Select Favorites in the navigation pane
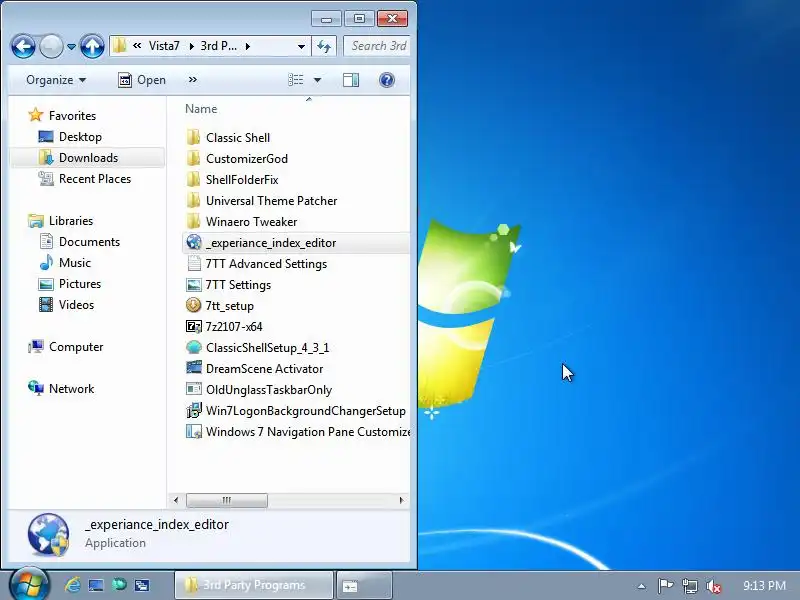The height and width of the screenshot is (600, 800). click(72, 116)
